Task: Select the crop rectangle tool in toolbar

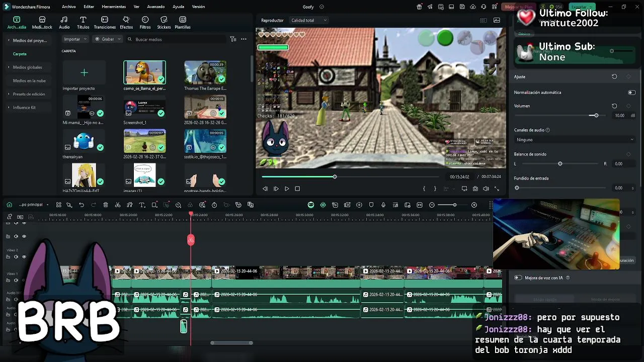Action: pyautogui.click(x=154, y=205)
